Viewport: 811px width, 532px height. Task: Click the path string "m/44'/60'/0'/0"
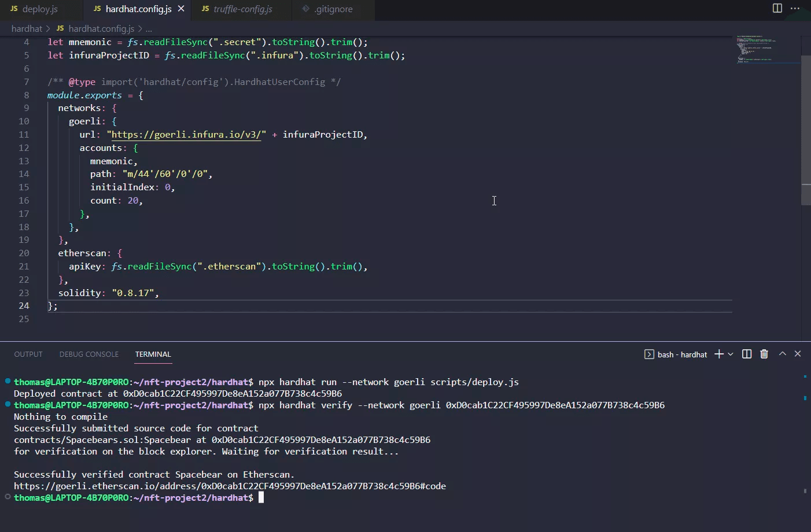pos(165,174)
